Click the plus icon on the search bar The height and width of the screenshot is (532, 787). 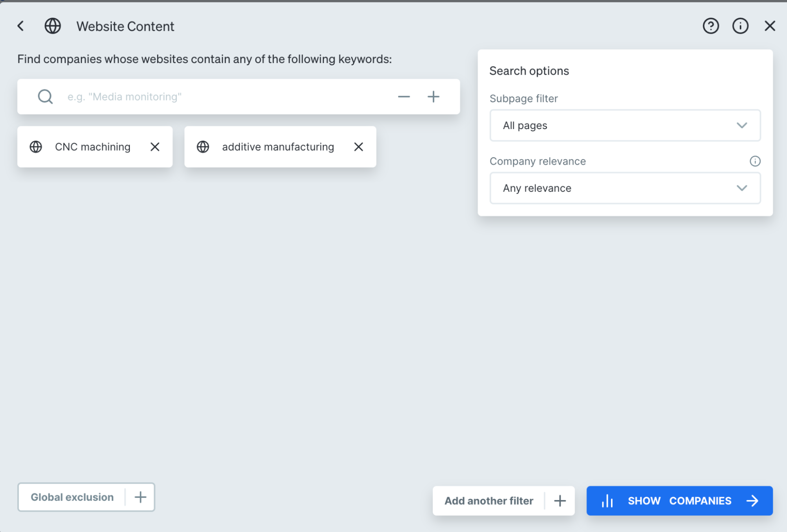click(x=433, y=96)
